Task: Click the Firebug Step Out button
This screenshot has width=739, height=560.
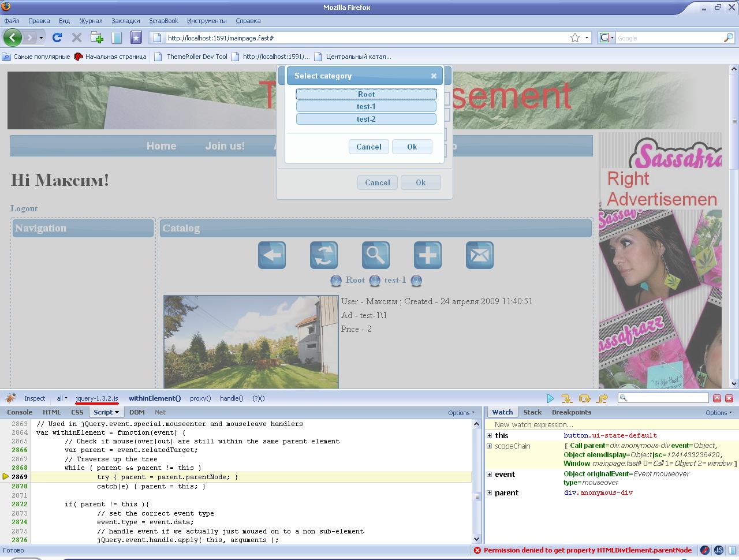Action: click(602, 398)
